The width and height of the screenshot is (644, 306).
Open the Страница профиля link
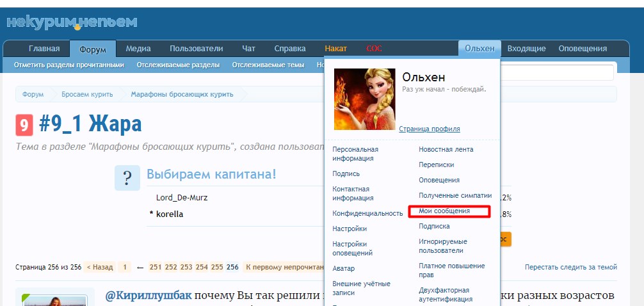click(x=430, y=129)
